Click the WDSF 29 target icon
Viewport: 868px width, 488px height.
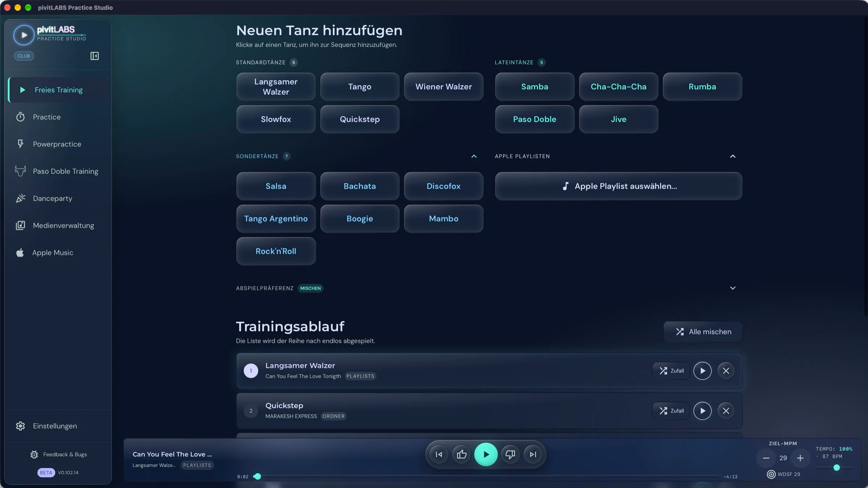[771, 474]
